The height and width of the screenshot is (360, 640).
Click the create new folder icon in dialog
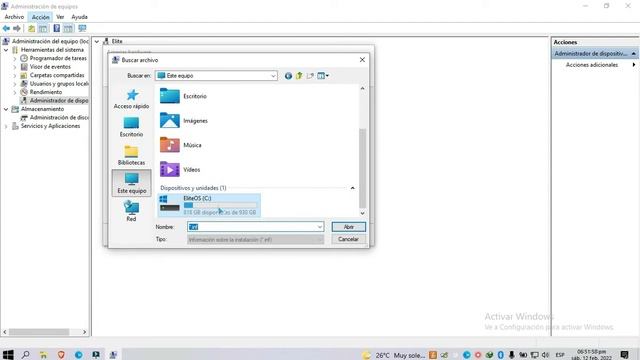[310, 76]
